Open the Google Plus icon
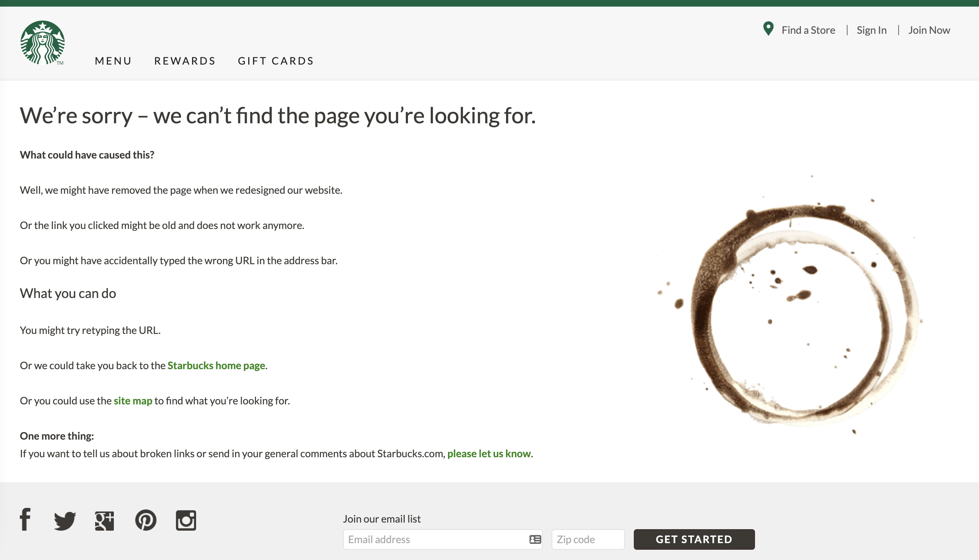Image resolution: width=979 pixels, height=560 pixels. (105, 521)
